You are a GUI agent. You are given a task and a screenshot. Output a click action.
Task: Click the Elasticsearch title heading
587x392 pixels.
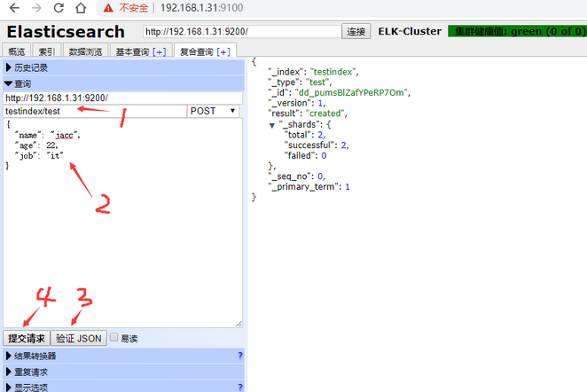tap(66, 32)
